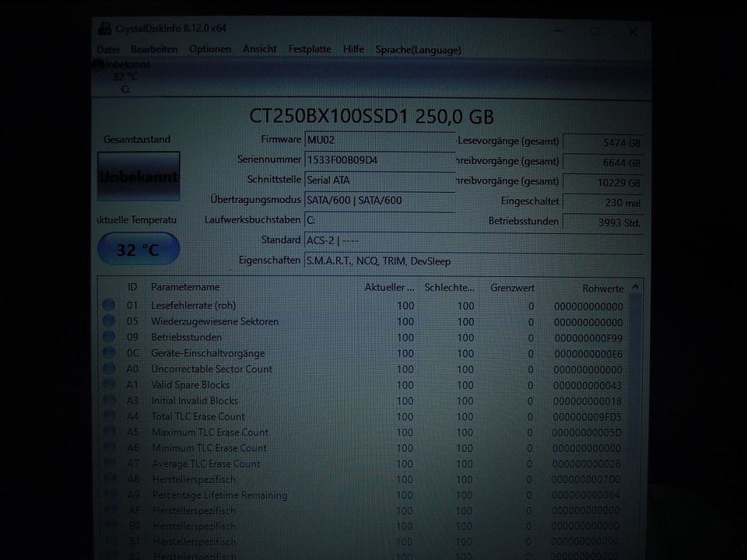747x560 pixels.
Task: Click the raw value 00000000005D
Action: click(x=587, y=432)
